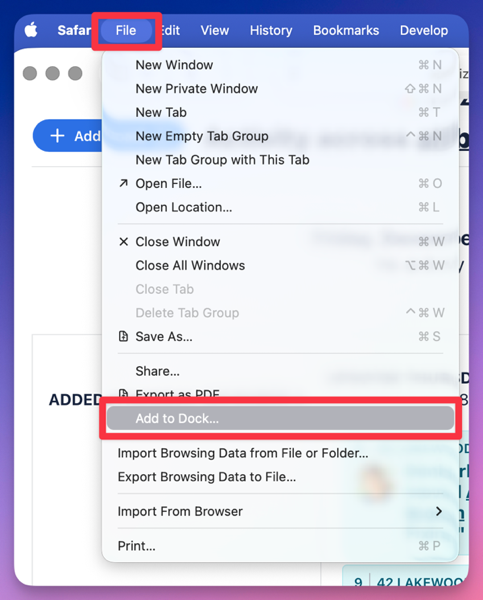Open the Safari app menu
The image size is (483, 600).
74,30
